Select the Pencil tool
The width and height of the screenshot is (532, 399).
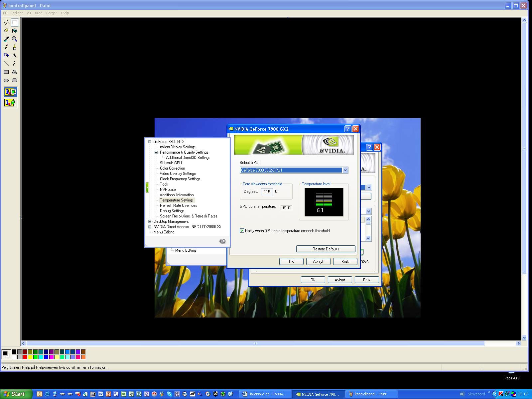point(6,47)
